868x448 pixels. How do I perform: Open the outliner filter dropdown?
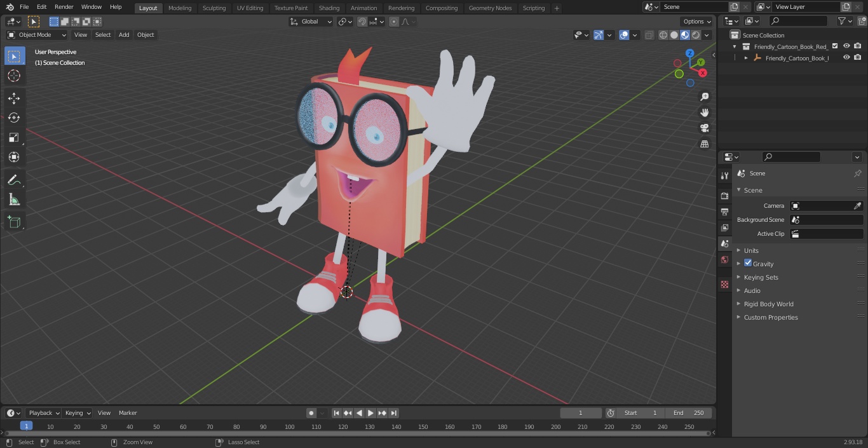[x=844, y=21]
